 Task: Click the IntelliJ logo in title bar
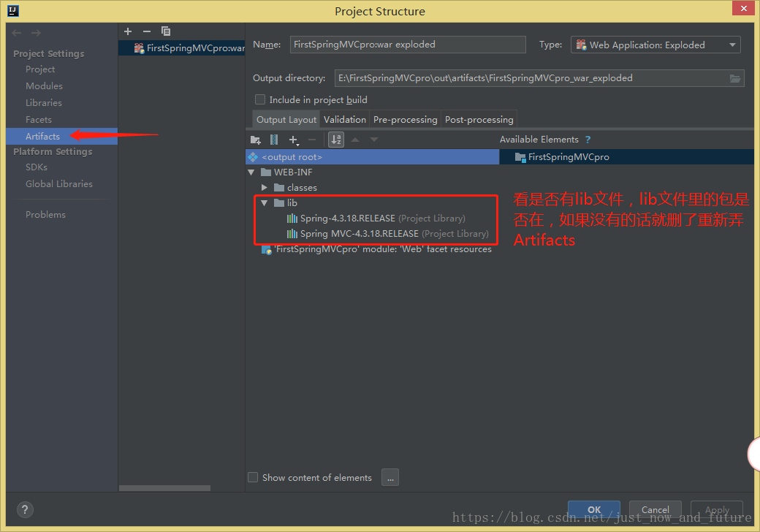[13, 11]
